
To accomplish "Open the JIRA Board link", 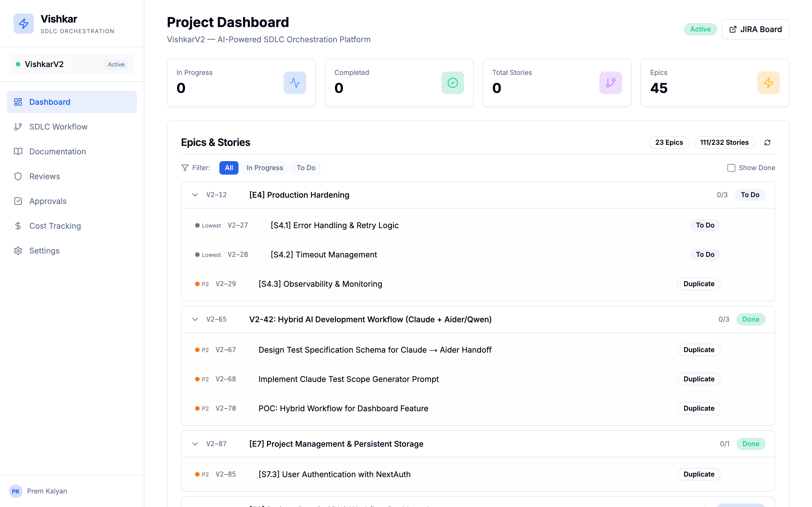I will coord(755,29).
